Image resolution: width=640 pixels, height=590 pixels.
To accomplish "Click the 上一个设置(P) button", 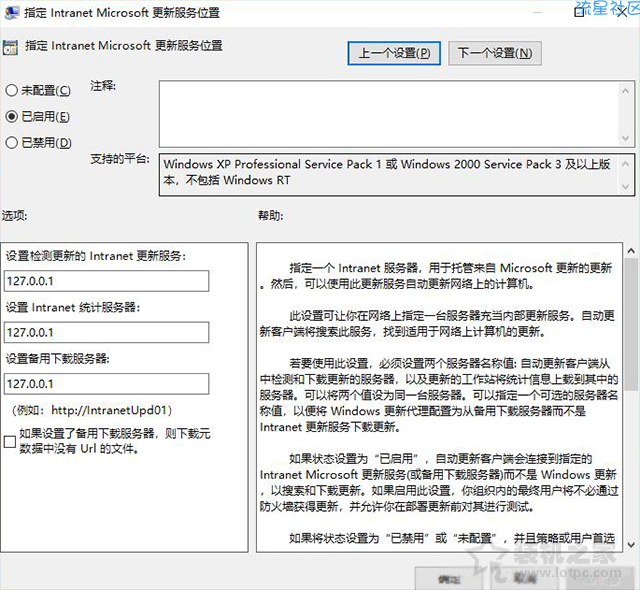I will click(394, 53).
